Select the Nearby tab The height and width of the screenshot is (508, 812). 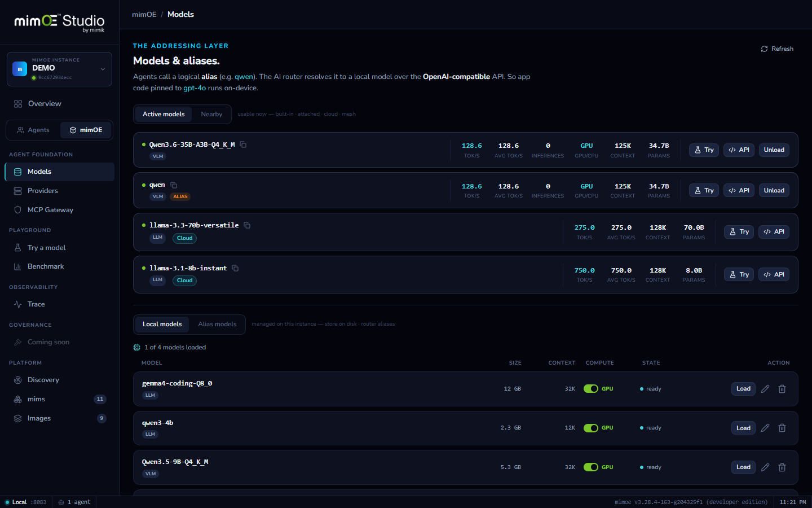tap(211, 114)
